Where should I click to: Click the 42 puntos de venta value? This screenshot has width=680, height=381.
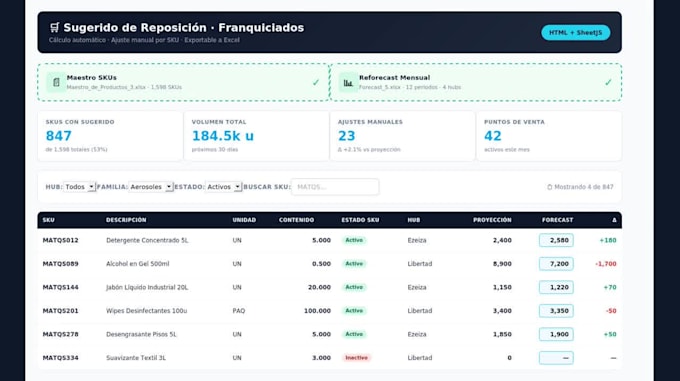click(493, 136)
